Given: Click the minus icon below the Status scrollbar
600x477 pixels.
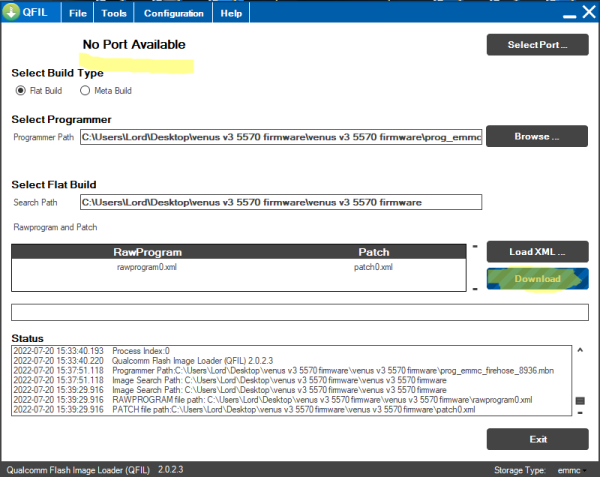Looking at the screenshot, I should click(580, 413).
